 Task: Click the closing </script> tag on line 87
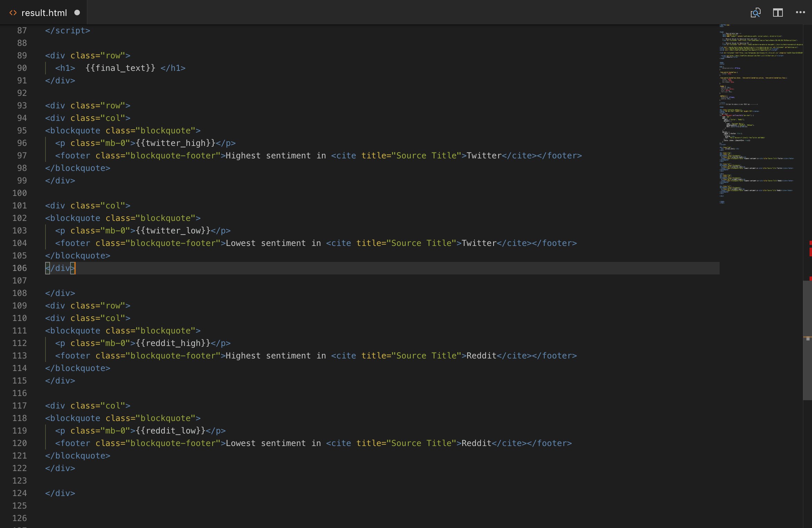pos(68,31)
